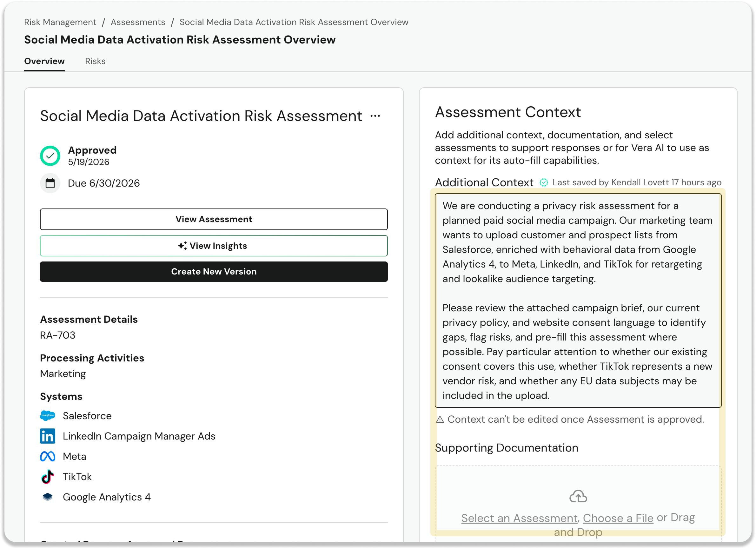The height and width of the screenshot is (549, 756).
Task: Click the Salesforce system entry
Action: (76, 416)
